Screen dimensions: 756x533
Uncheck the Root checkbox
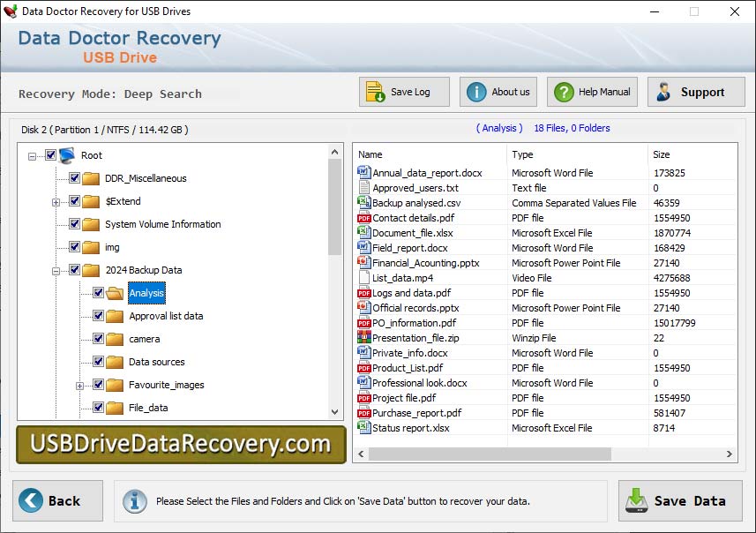[50, 154]
